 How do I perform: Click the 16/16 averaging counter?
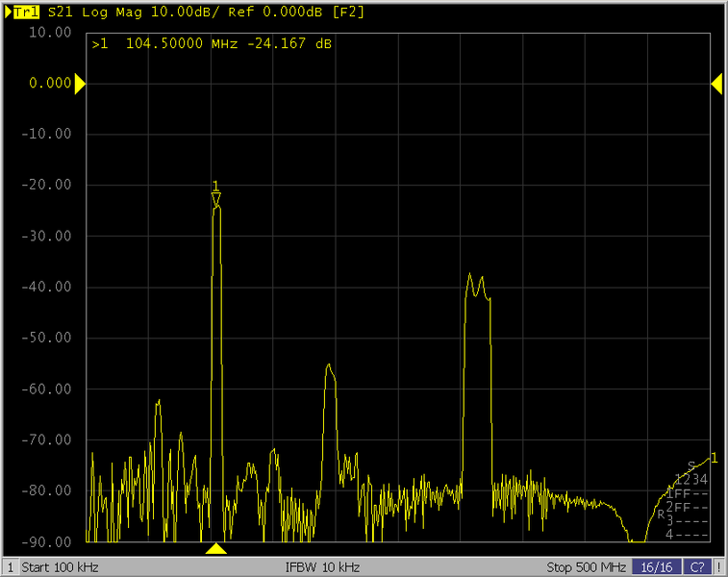656,567
